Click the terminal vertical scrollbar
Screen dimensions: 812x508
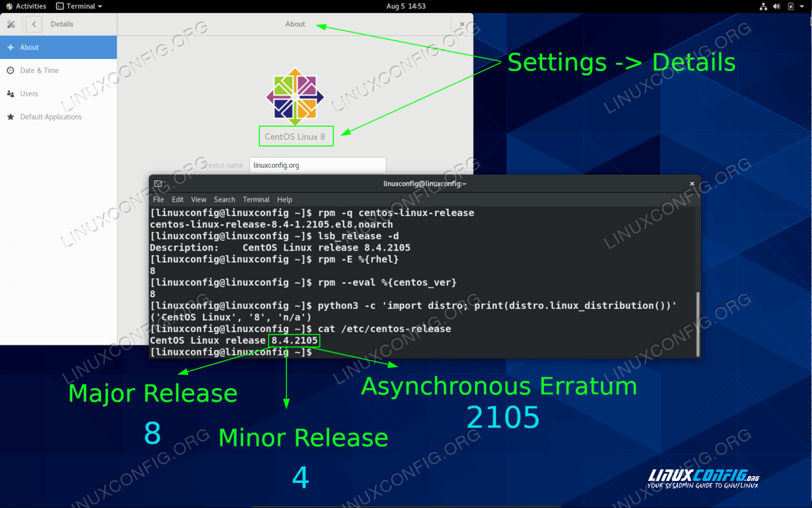tap(697, 323)
